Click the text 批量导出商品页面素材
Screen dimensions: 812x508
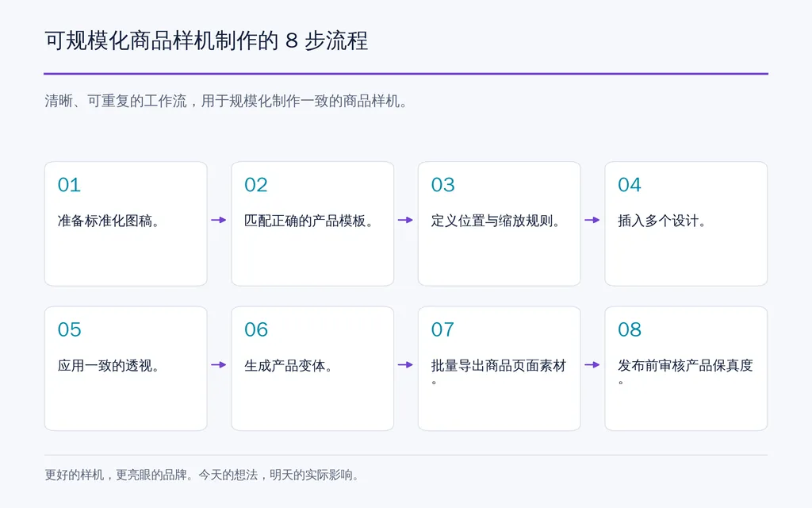click(x=499, y=371)
